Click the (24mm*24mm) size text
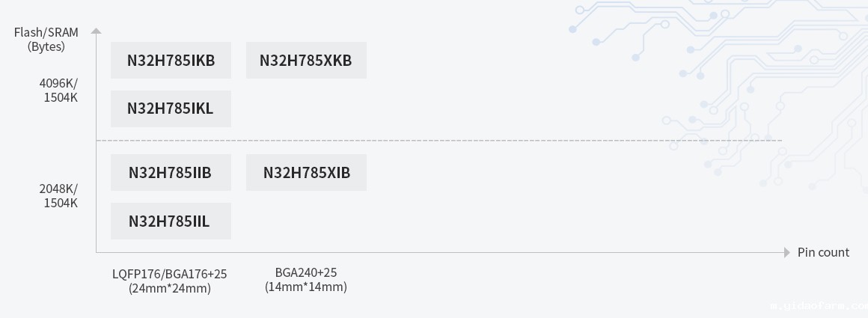868x318 pixels. pos(169,288)
